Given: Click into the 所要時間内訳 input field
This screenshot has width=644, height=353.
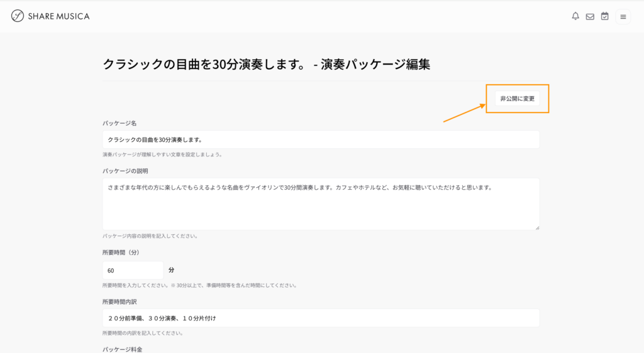Looking at the screenshot, I should [321, 318].
